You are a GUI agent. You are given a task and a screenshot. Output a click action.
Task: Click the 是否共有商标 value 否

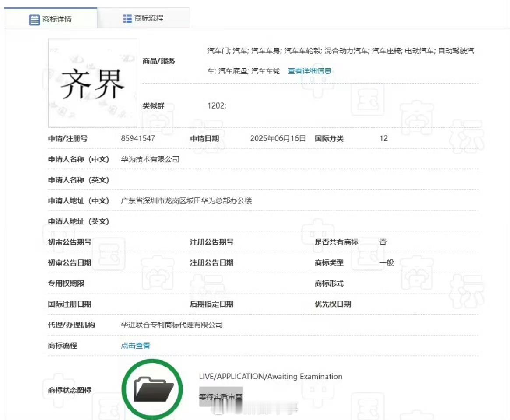383,242
